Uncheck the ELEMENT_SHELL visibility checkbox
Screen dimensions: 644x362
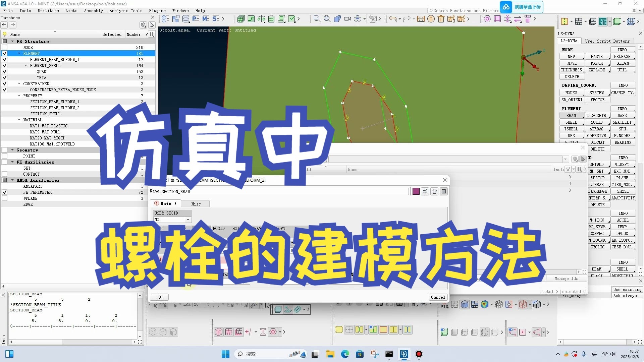5,66
